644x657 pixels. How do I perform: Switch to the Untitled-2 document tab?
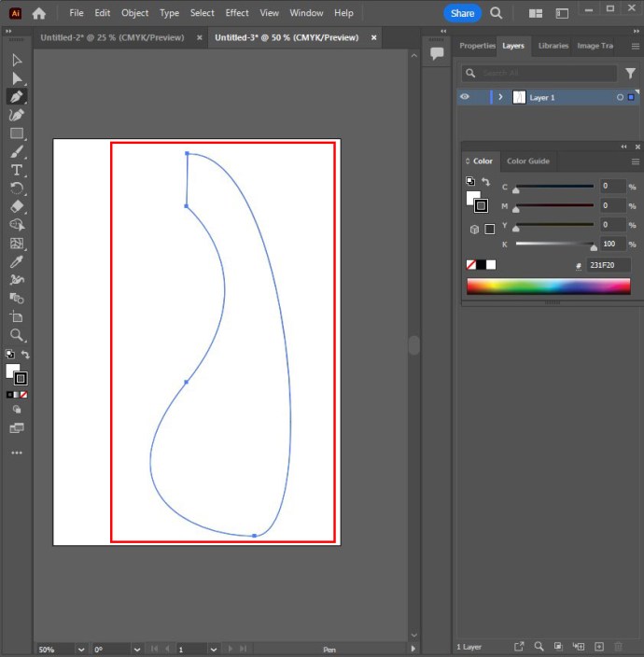coord(111,37)
